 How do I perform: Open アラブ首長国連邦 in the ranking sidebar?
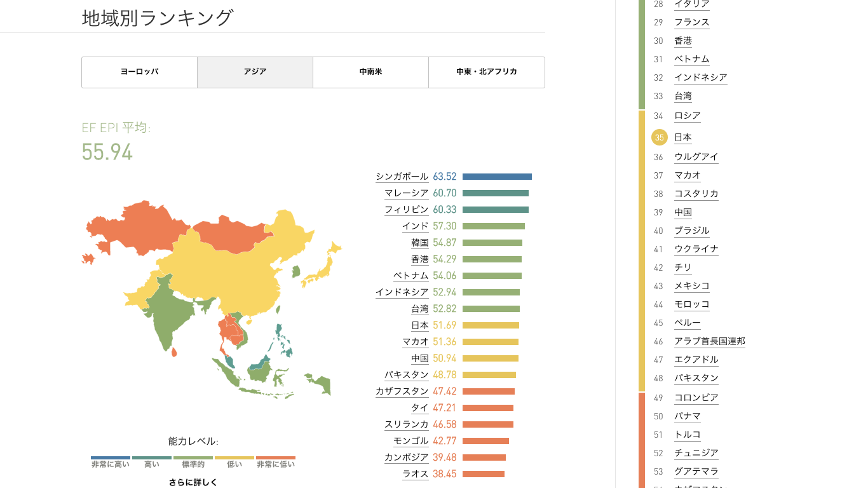point(710,341)
